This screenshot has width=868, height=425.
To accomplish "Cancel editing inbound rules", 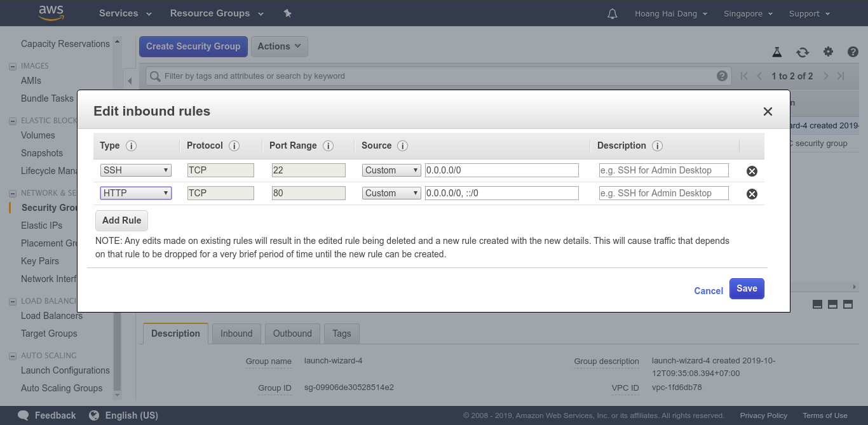I will click(x=709, y=291).
